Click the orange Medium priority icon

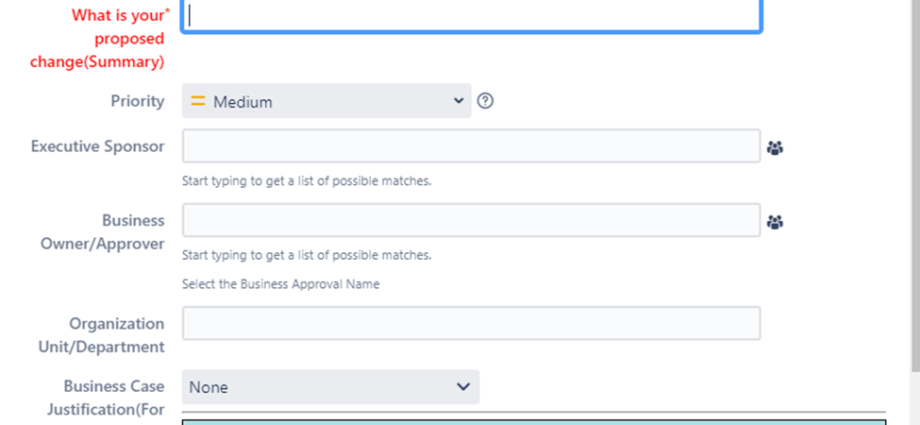coord(198,101)
